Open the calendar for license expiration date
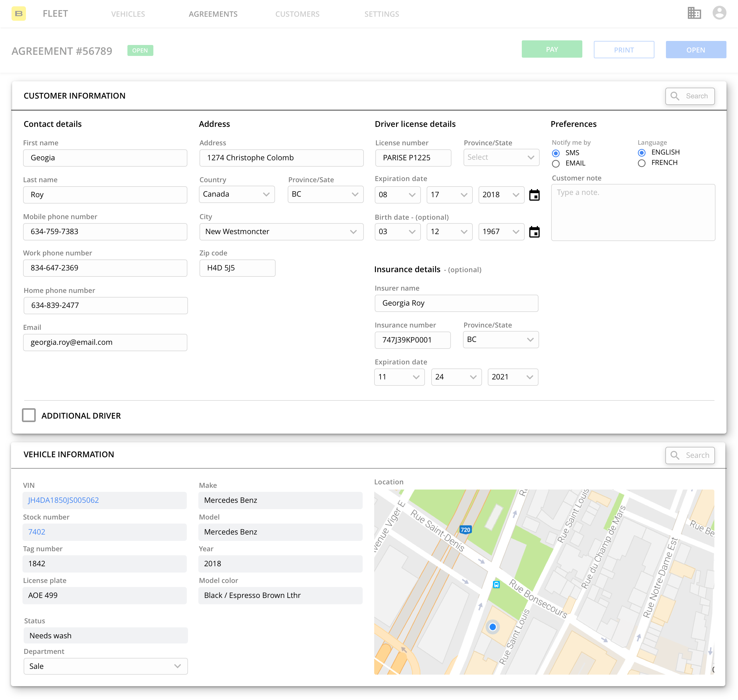The height and width of the screenshot is (700, 738). 534,195
